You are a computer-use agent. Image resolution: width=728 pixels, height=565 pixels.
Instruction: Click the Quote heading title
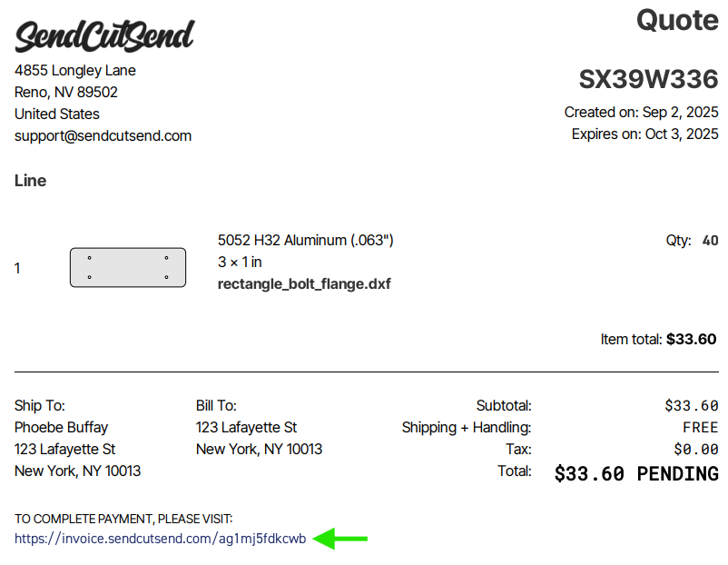(x=676, y=19)
